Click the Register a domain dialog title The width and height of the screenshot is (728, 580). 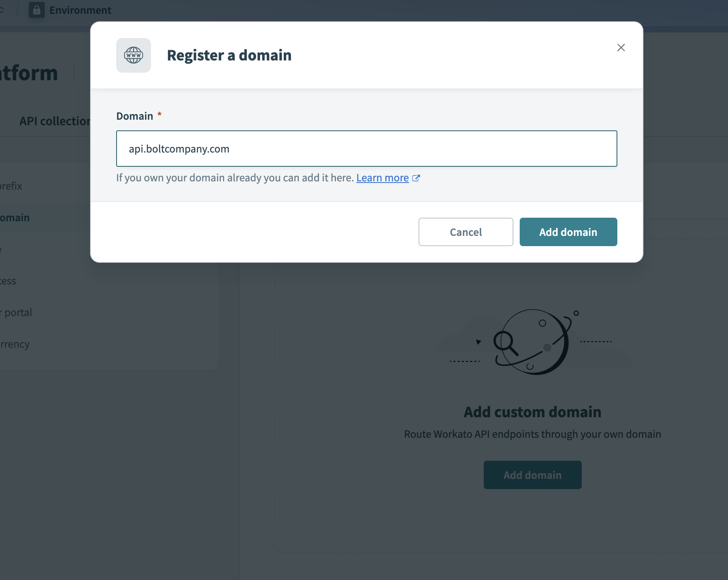point(229,55)
